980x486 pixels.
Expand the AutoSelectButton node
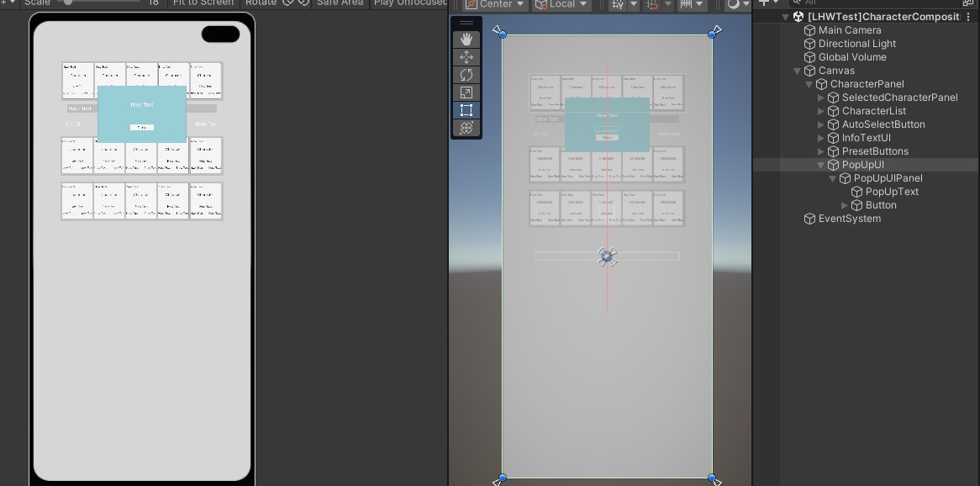821,124
